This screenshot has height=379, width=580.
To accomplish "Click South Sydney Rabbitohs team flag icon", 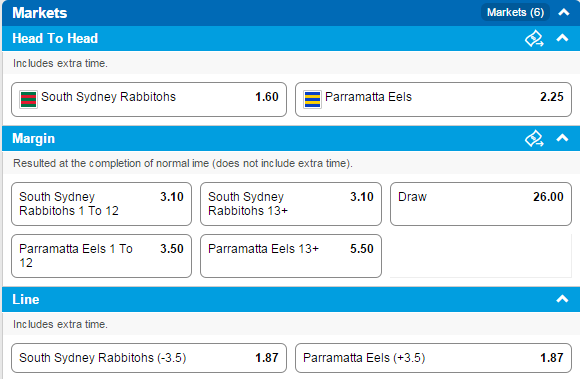I will [28, 99].
